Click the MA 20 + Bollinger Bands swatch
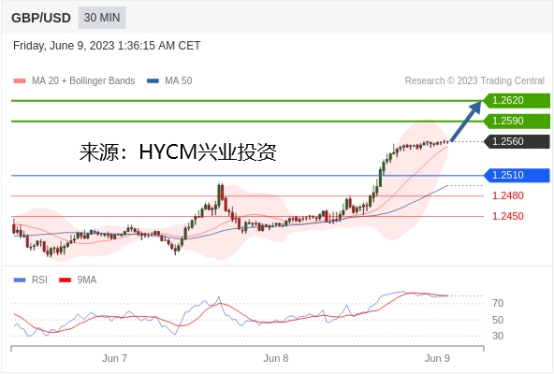Image resolution: width=554 pixels, height=374 pixels. click(x=19, y=81)
